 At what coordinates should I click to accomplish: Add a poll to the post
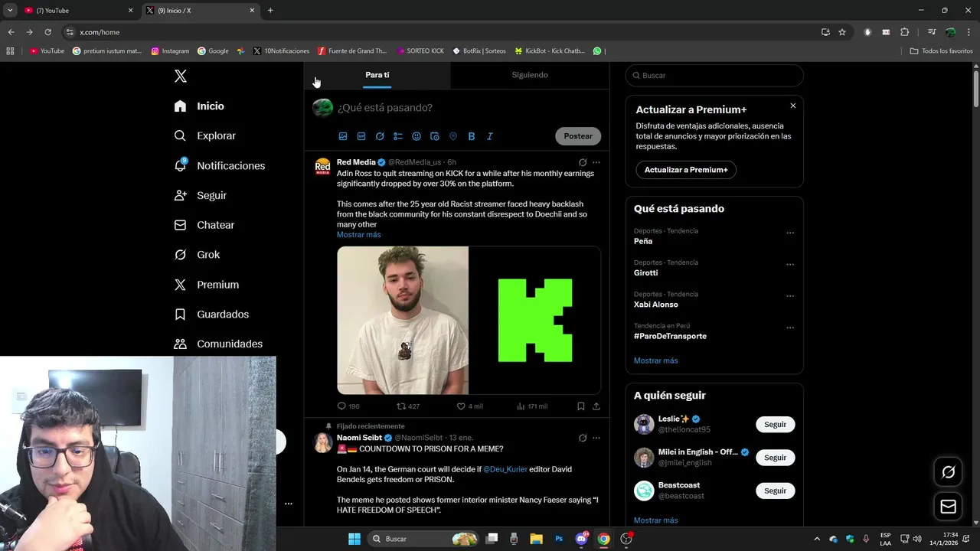pyautogui.click(x=398, y=136)
